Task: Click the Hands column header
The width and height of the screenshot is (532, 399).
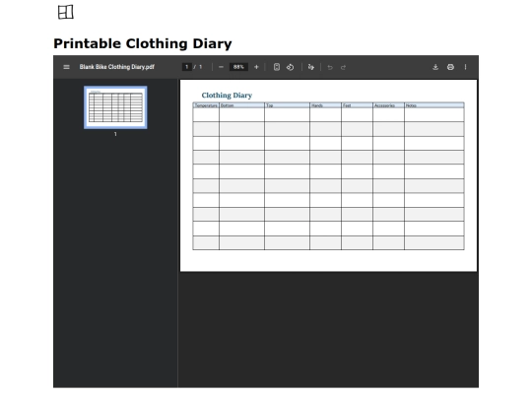Action: pos(325,105)
